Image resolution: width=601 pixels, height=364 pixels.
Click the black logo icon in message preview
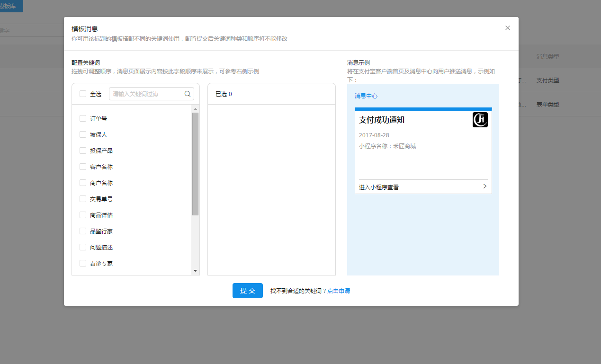(x=480, y=120)
